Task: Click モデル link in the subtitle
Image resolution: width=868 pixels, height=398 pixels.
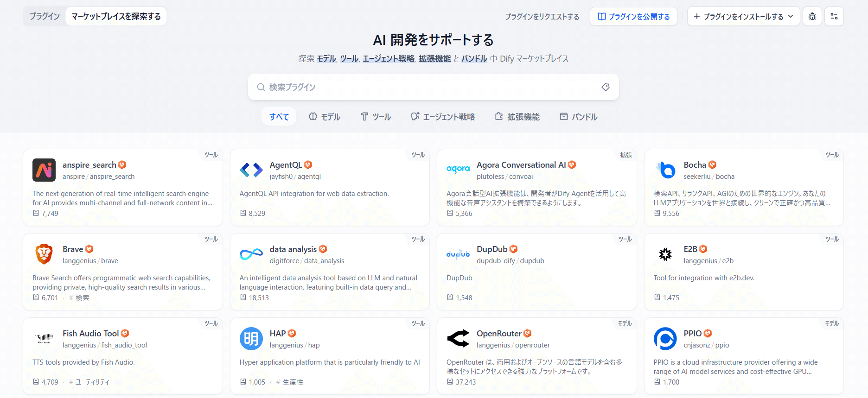Action: [x=326, y=59]
